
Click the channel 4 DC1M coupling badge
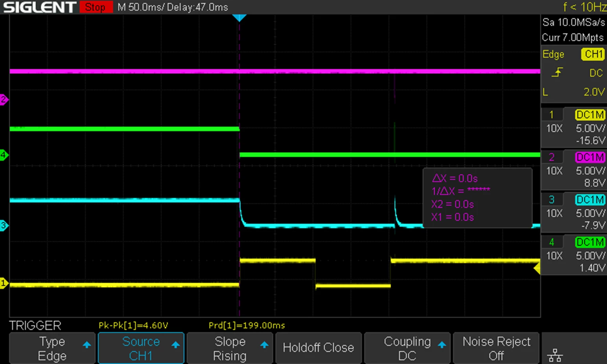point(590,242)
